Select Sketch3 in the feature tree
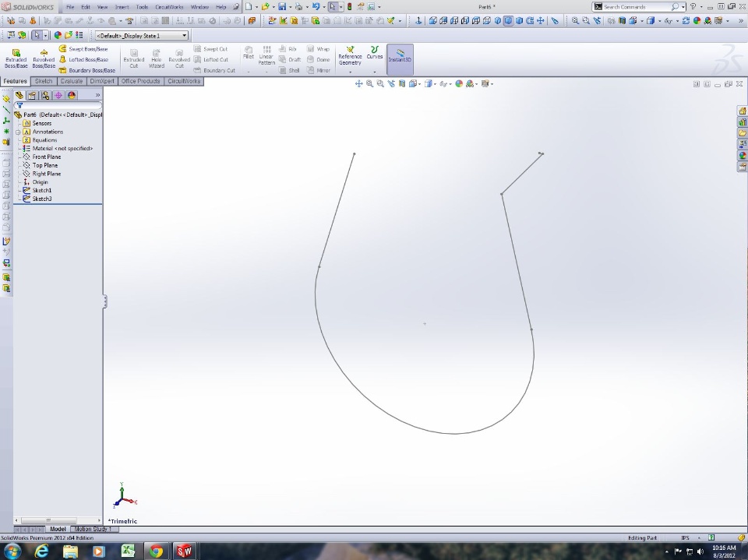This screenshot has width=748, height=560. [41, 199]
